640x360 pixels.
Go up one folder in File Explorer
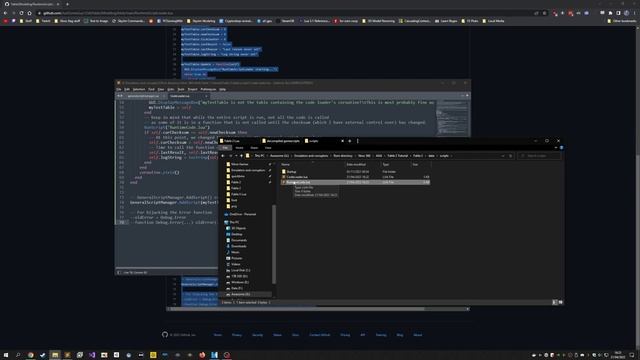click(x=241, y=156)
